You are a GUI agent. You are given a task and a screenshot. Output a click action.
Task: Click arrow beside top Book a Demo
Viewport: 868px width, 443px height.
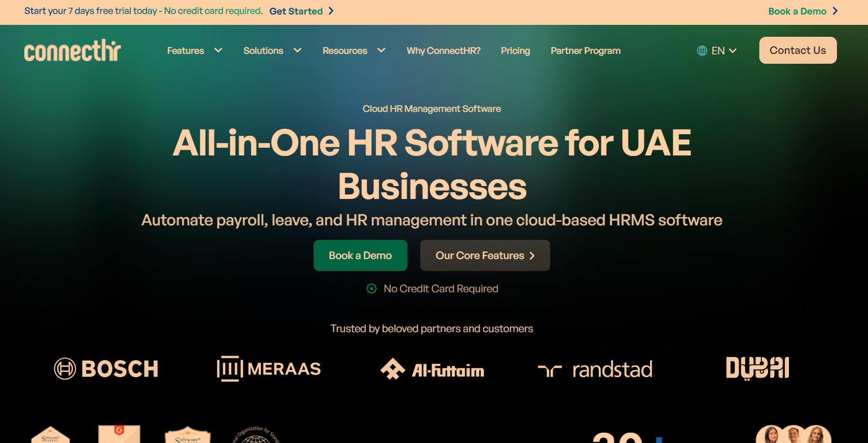[x=835, y=11]
